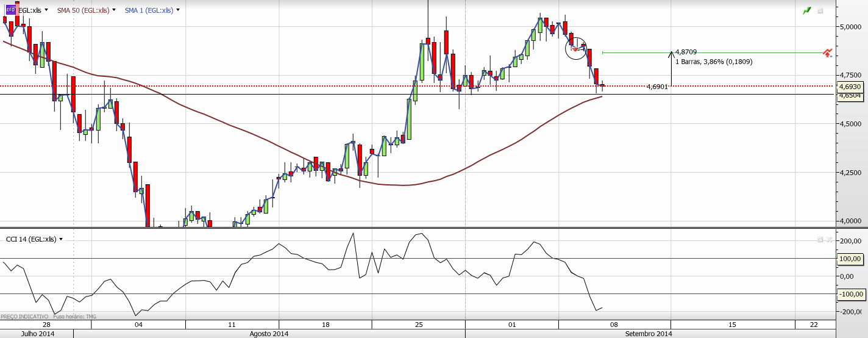Open the SMA 50 (EGL:xlis) indicator dropdown
Screen dimensions: 868x338
(114, 11)
